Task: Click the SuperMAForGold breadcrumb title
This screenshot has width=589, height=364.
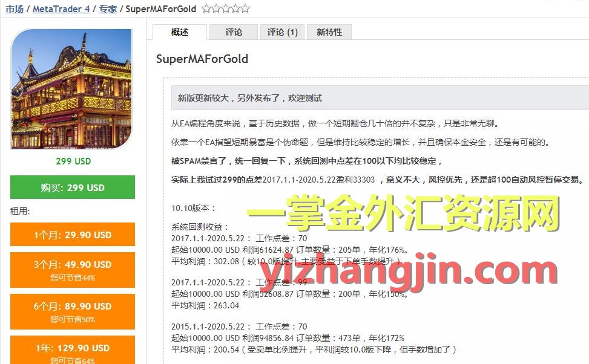Action: click(x=161, y=8)
